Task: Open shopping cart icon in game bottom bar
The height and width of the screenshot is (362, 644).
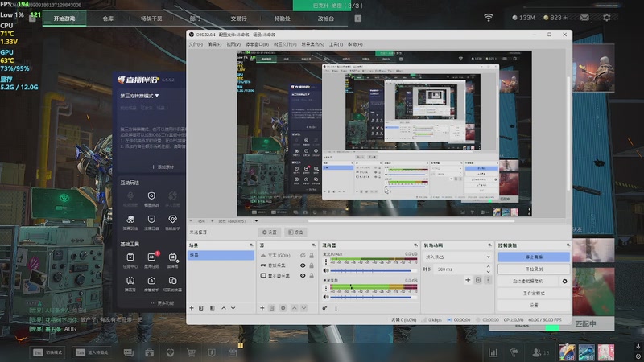Action: pyautogui.click(x=191, y=352)
